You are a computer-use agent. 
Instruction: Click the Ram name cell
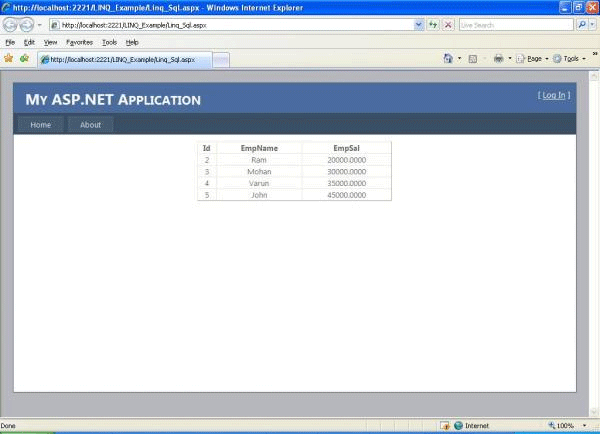259,160
